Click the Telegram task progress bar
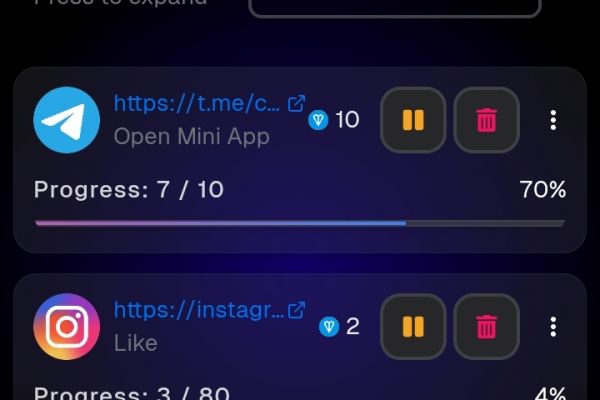Image resolution: width=600 pixels, height=400 pixels. pos(300,223)
